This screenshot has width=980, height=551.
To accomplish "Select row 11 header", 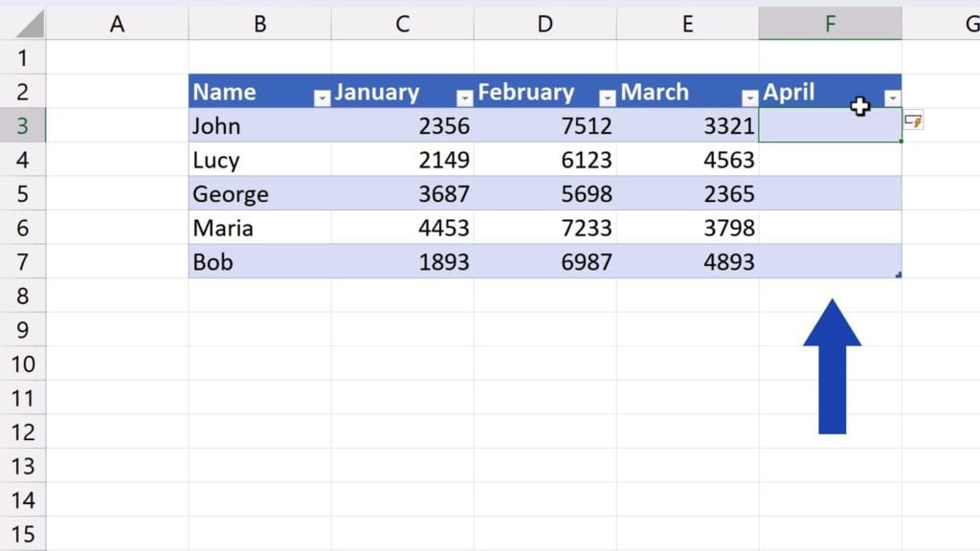I will 23,398.
